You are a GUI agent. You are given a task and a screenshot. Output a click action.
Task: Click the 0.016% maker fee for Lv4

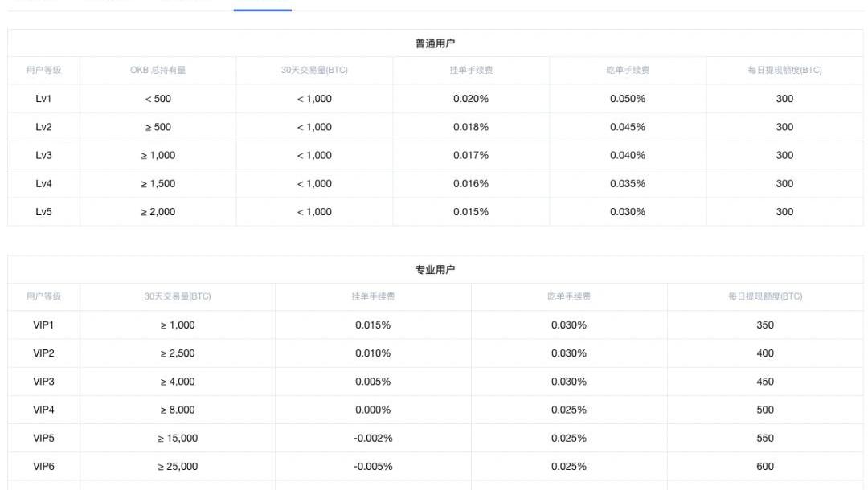(471, 184)
